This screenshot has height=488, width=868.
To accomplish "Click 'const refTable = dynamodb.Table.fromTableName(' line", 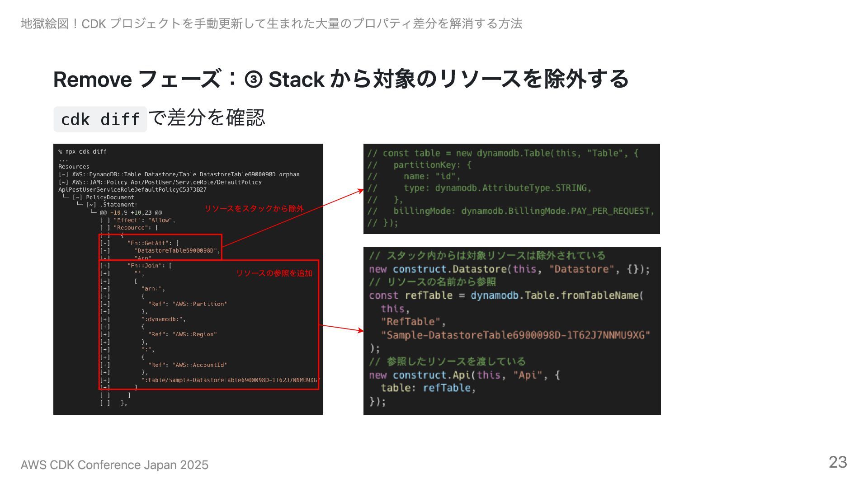I will [x=506, y=296].
